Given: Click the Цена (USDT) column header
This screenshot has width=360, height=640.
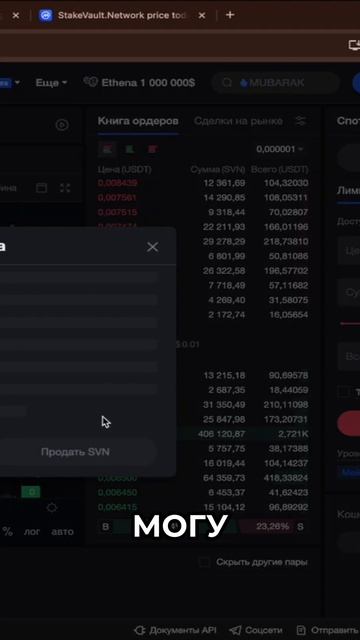Looking at the screenshot, I should [124, 169].
